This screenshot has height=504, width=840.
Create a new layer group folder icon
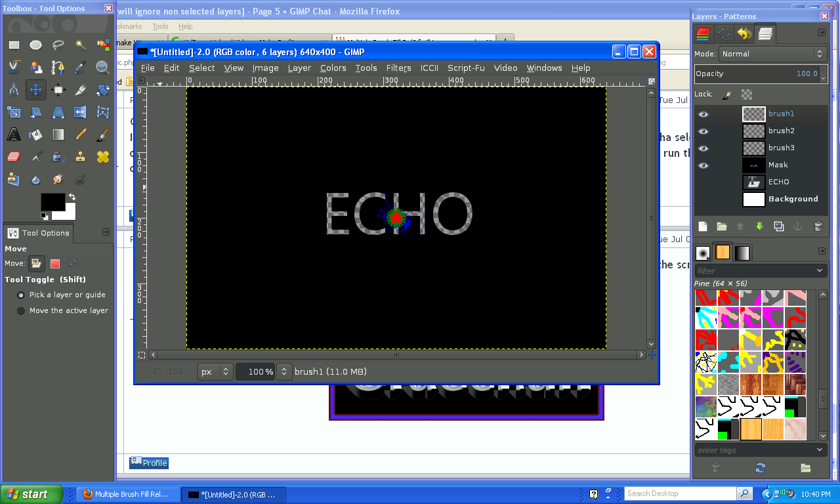coord(722,226)
